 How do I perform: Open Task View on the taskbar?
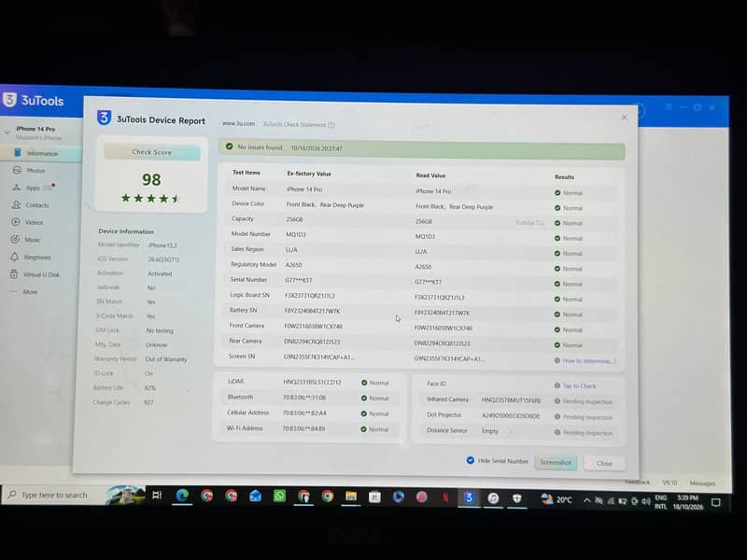tap(157, 496)
